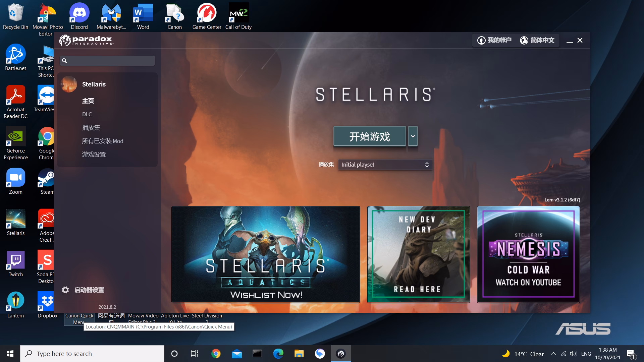This screenshot has width=644, height=362.
Task: Open Mail app from taskbar
Action: (236, 354)
